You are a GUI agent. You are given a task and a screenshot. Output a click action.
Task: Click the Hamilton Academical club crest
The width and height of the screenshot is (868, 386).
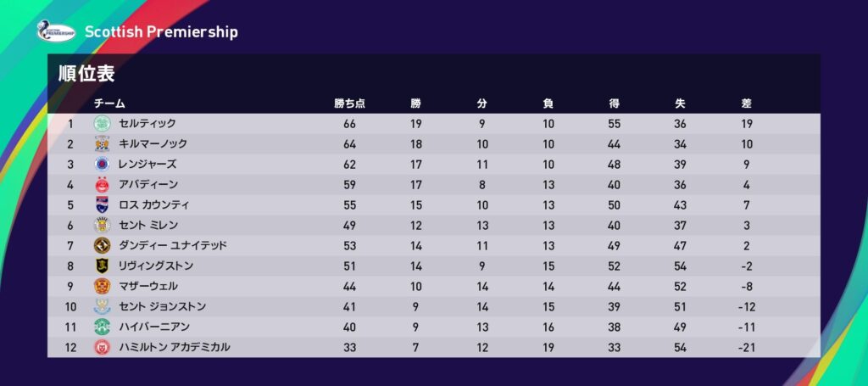(102, 347)
